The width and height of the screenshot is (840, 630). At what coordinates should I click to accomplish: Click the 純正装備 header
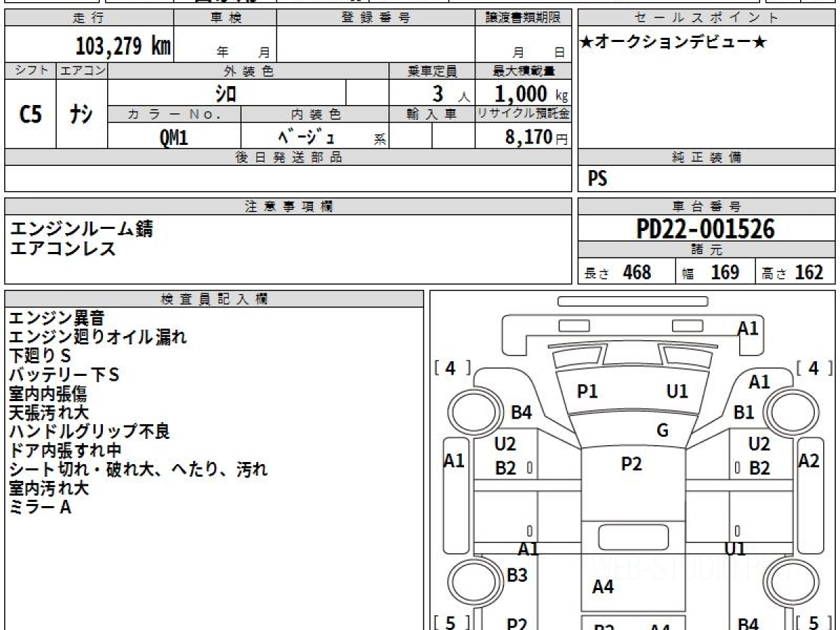707,157
